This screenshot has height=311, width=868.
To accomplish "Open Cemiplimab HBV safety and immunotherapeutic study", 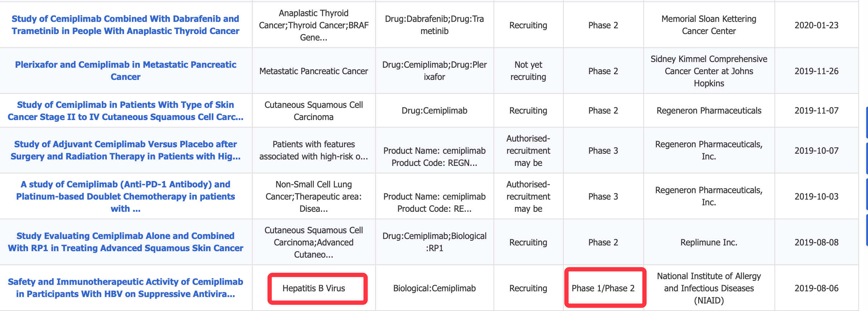I will 125,288.
